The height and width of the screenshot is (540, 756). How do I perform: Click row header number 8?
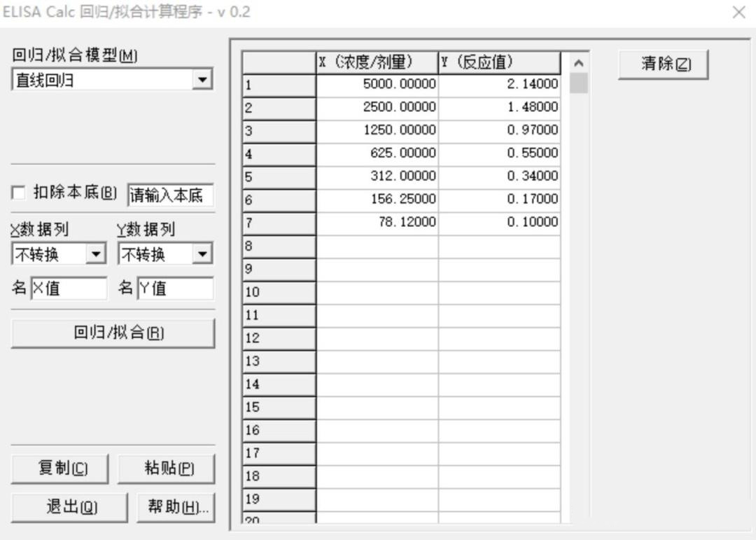tap(279, 246)
